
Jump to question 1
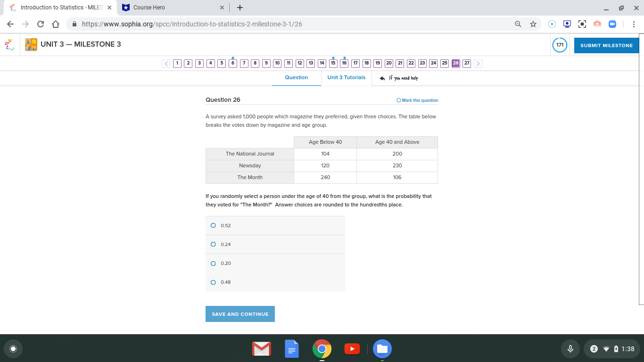pos(177,63)
